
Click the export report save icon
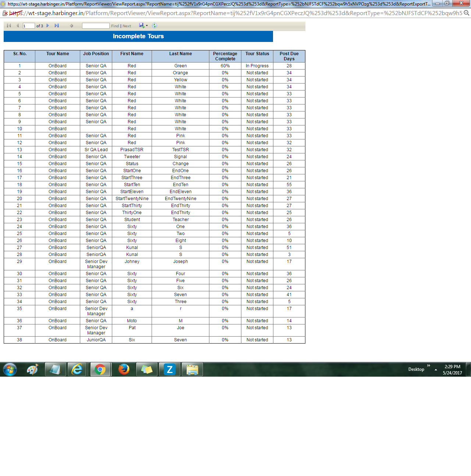coord(142,25)
